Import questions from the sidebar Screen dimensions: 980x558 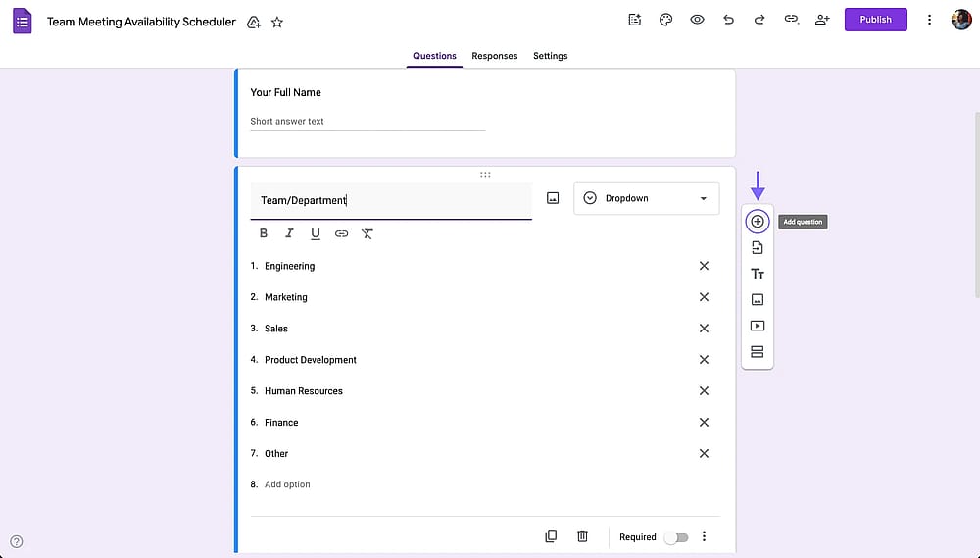(757, 248)
